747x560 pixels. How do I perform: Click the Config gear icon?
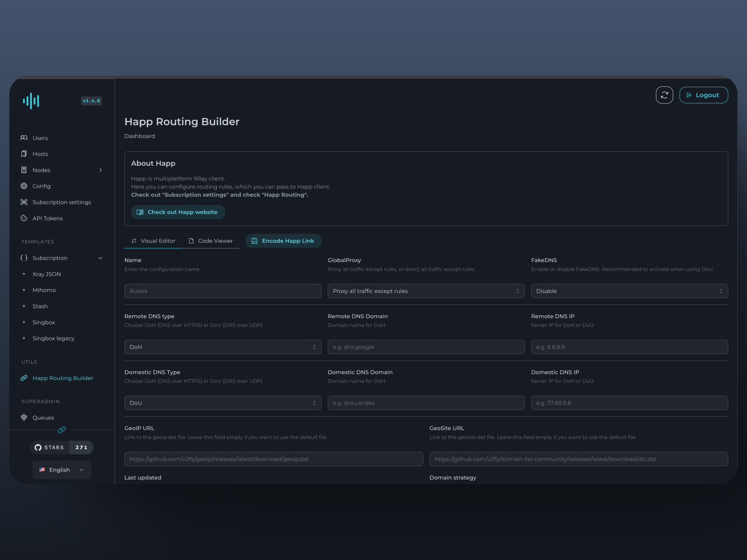[24, 186]
